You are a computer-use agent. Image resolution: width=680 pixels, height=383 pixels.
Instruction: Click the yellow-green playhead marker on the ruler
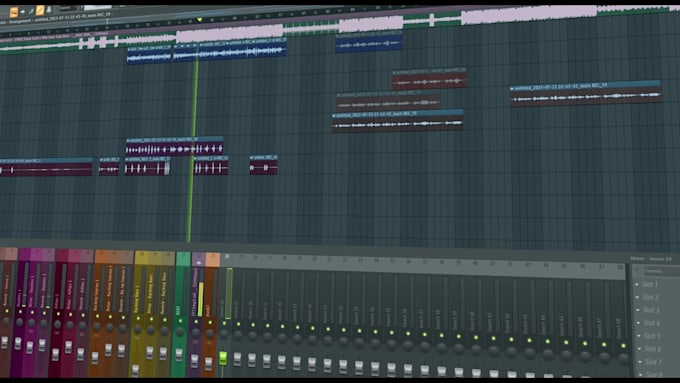[199, 20]
